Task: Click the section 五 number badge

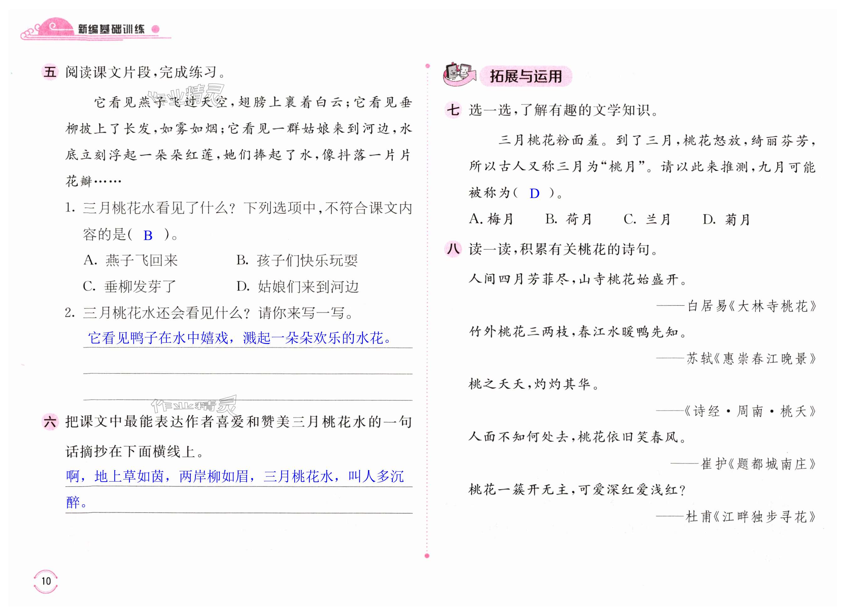Action: (49, 72)
